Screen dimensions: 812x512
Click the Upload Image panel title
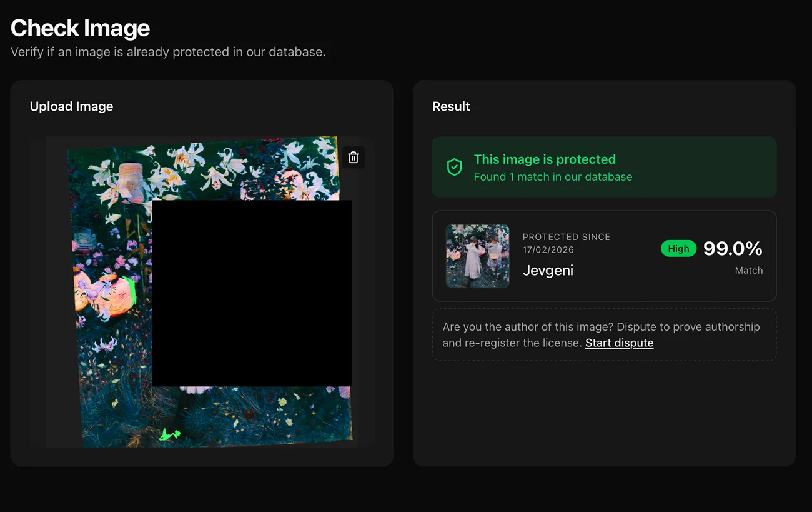point(72,106)
